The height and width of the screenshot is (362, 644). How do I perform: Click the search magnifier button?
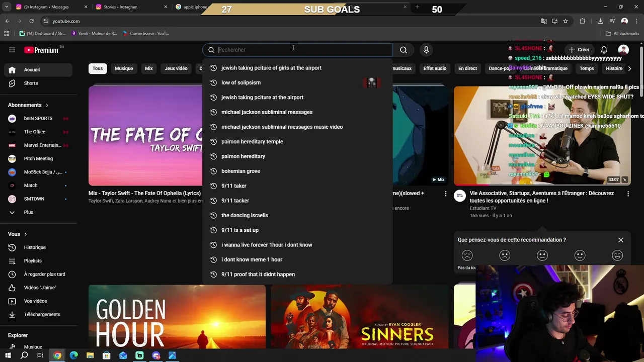pyautogui.click(x=404, y=50)
